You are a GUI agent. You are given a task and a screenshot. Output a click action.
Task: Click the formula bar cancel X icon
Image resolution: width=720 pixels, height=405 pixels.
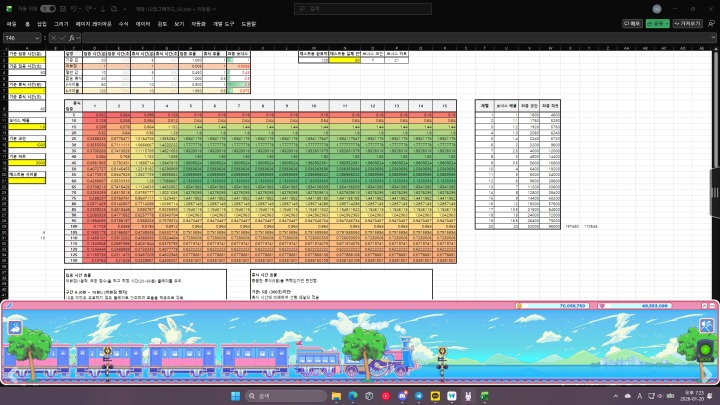tap(53, 38)
